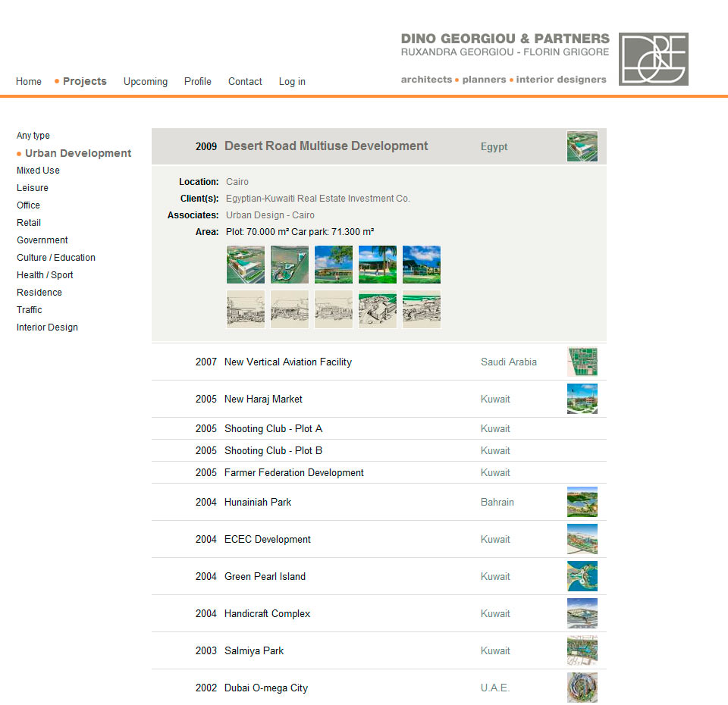Expand the ECEC Development project row
The width and height of the screenshot is (728, 705).
tap(268, 540)
